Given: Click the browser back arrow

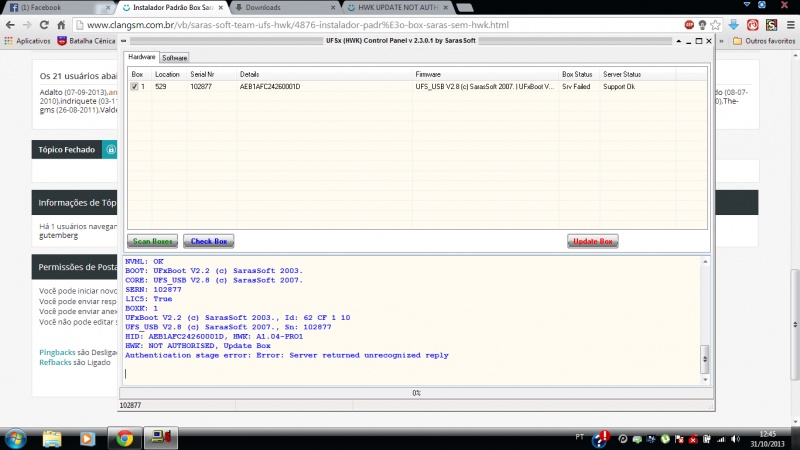Looking at the screenshot, I should coord(10,24).
